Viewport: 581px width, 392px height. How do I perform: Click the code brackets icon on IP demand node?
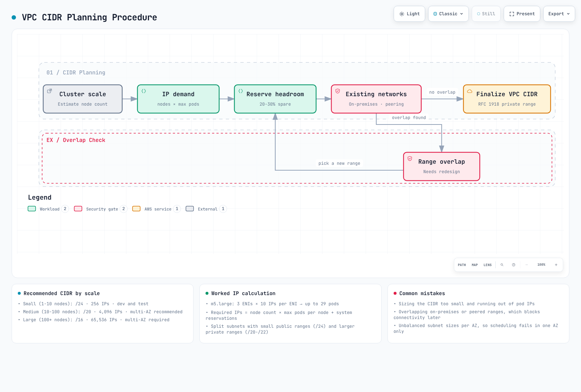pos(144,91)
